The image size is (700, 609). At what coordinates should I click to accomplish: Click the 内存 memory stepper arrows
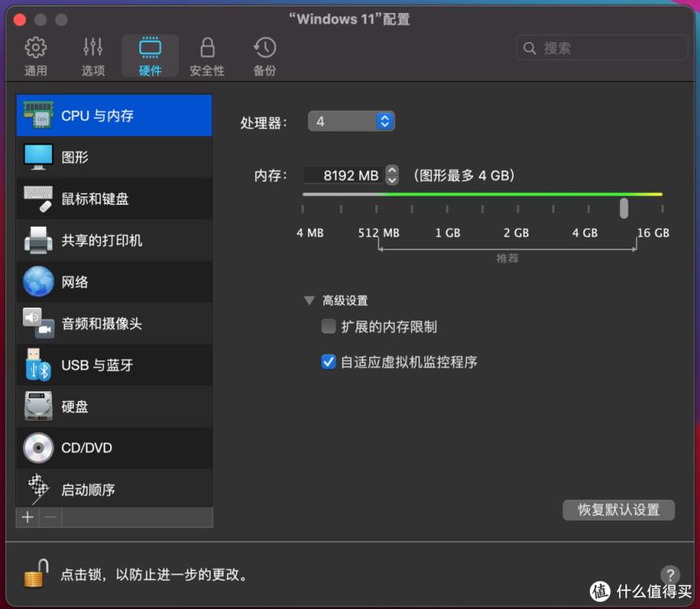(x=392, y=175)
